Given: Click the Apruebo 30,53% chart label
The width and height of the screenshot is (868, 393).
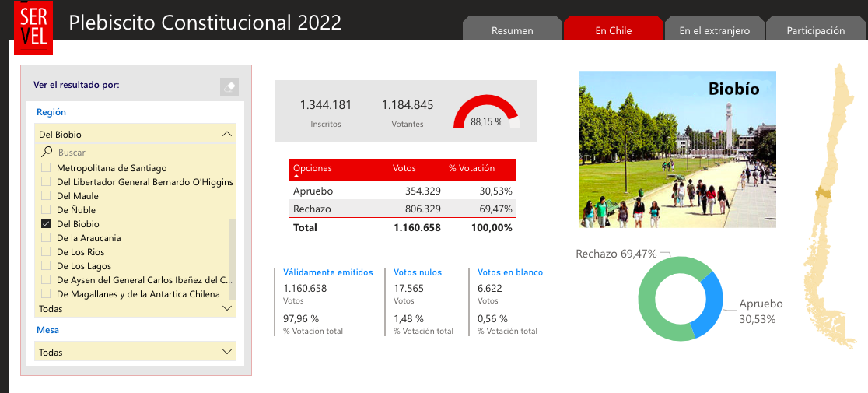Looking at the screenshot, I should 761,311.
